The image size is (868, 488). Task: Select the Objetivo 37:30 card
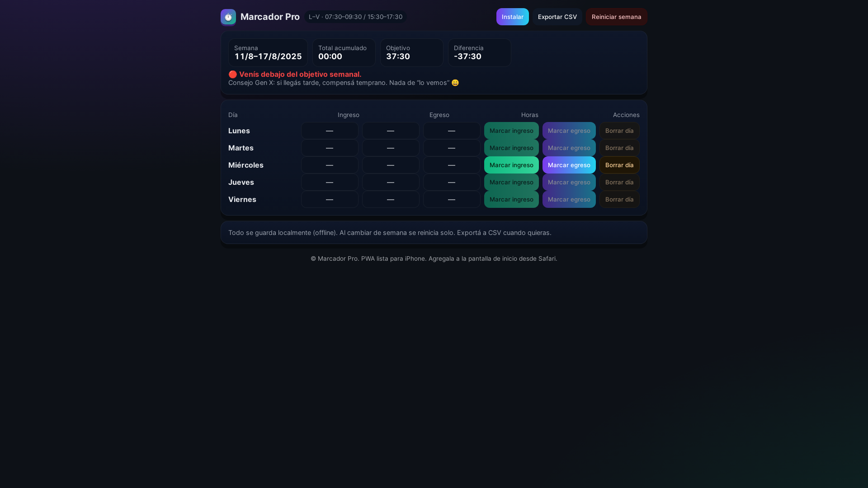point(411,52)
